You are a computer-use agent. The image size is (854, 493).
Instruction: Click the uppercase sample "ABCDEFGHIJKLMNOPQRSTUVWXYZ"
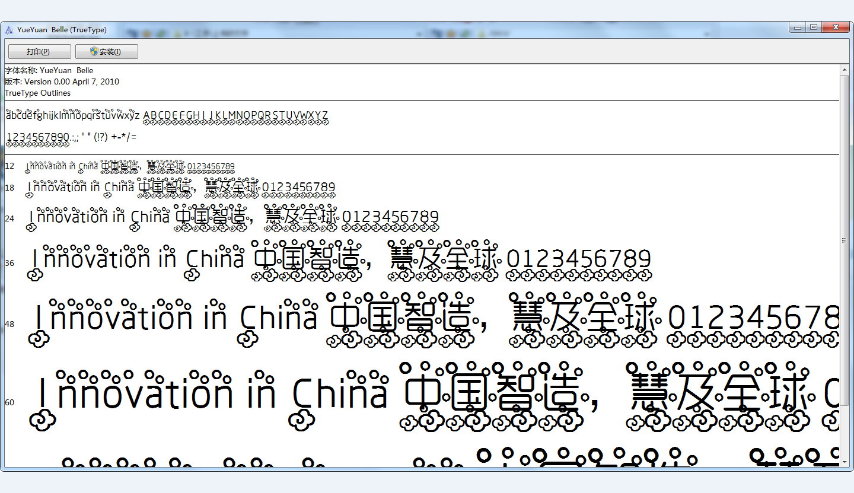tap(236, 116)
